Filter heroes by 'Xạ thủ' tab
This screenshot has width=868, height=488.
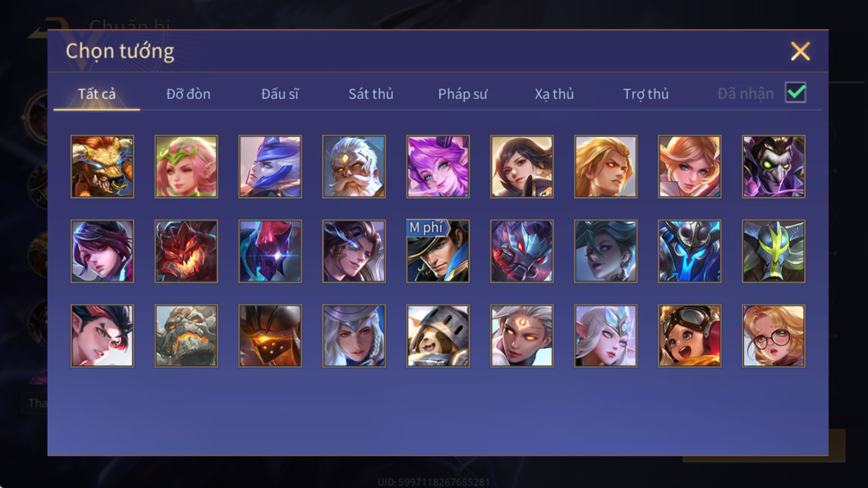pyautogui.click(x=554, y=94)
